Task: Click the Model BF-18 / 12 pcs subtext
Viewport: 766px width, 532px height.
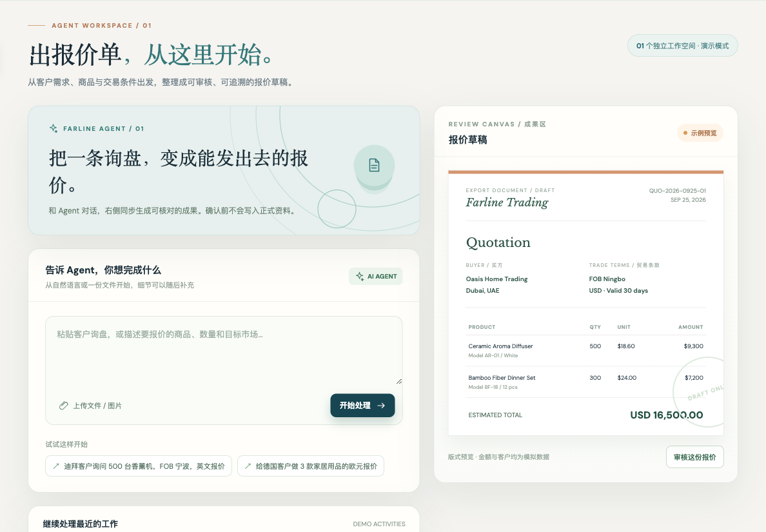Action: pos(493,388)
